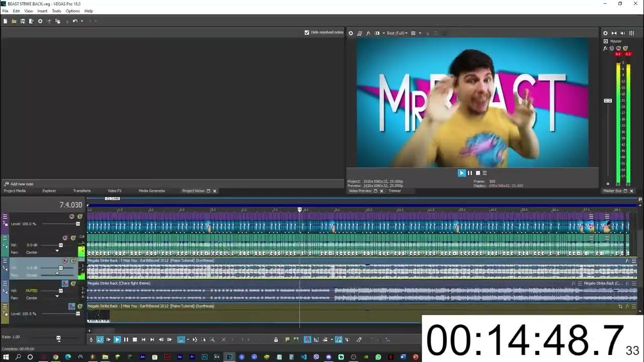Solo audio track 4

[x=73, y=238]
